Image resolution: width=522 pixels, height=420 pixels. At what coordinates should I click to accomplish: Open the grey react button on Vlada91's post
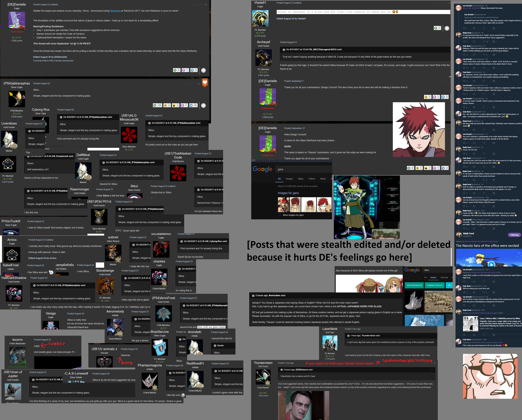tap(447, 28)
